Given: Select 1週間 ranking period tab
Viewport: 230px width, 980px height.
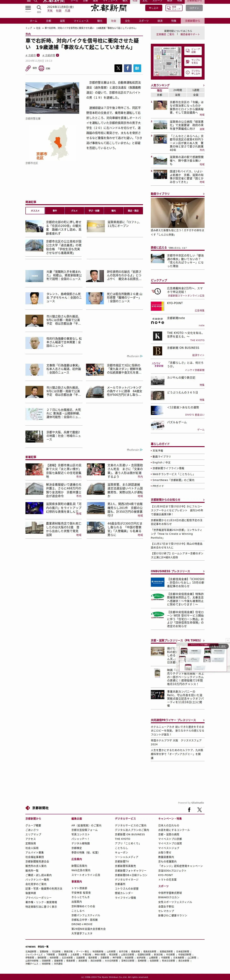Looking at the screenshot, I should pyautogui.click(x=195, y=91).
